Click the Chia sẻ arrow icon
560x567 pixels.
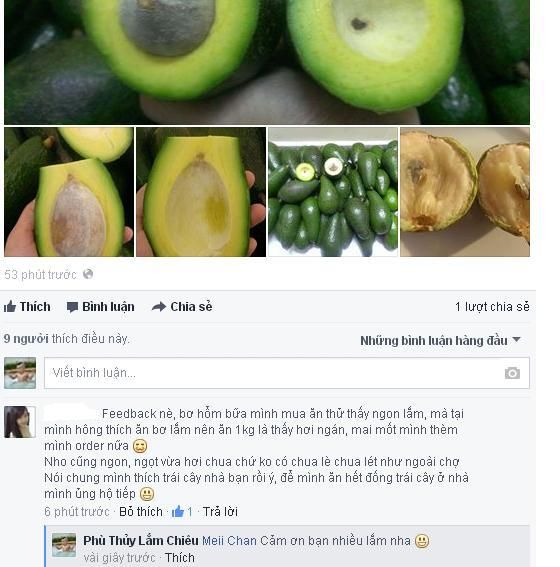point(159,307)
